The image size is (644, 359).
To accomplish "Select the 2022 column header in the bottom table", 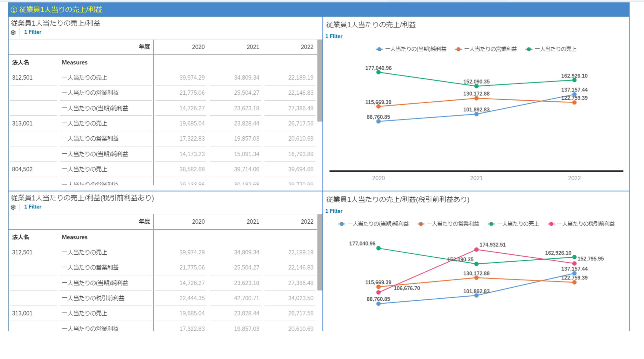I will pyautogui.click(x=307, y=222).
